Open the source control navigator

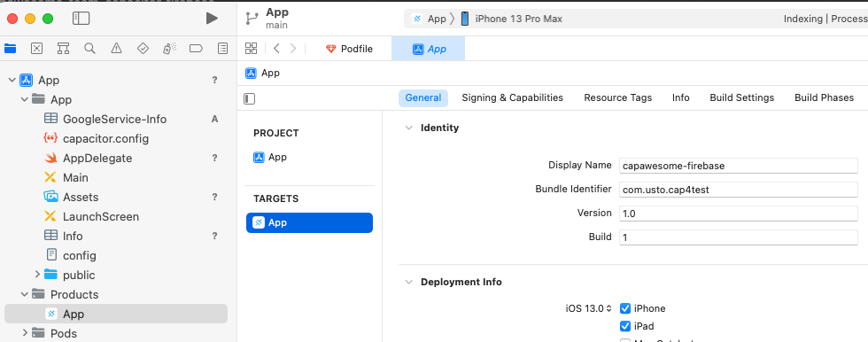coord(36,49)
